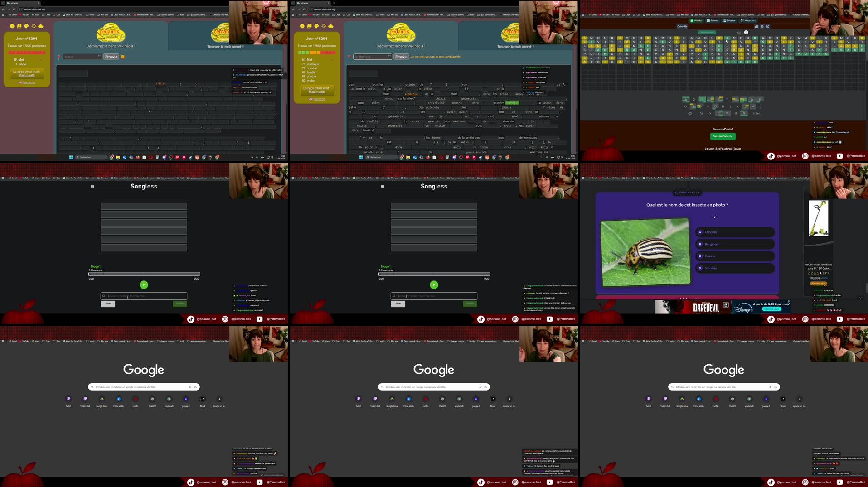Open rules book icon in Pedantix 17570-personnes panel
Image resolution: width=868 pixels, height=487 pixels.
[19, 26]
